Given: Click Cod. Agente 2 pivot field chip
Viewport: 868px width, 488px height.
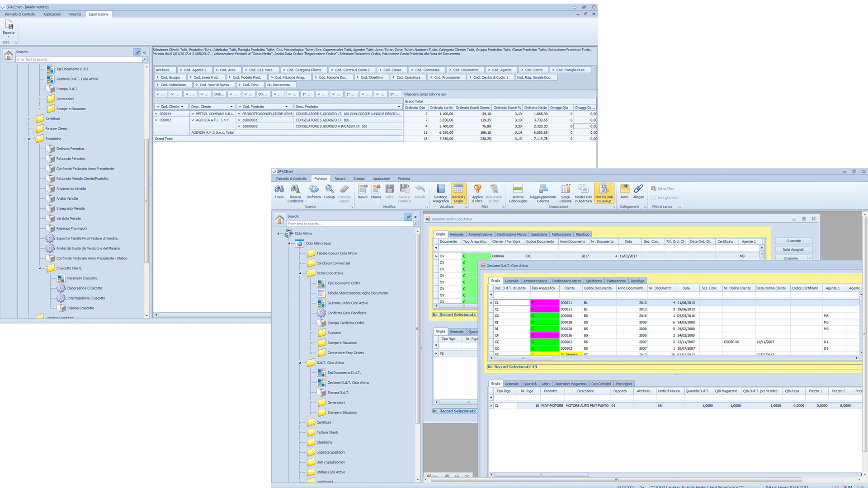Looking at the screenshot, I should pos(194,70).
